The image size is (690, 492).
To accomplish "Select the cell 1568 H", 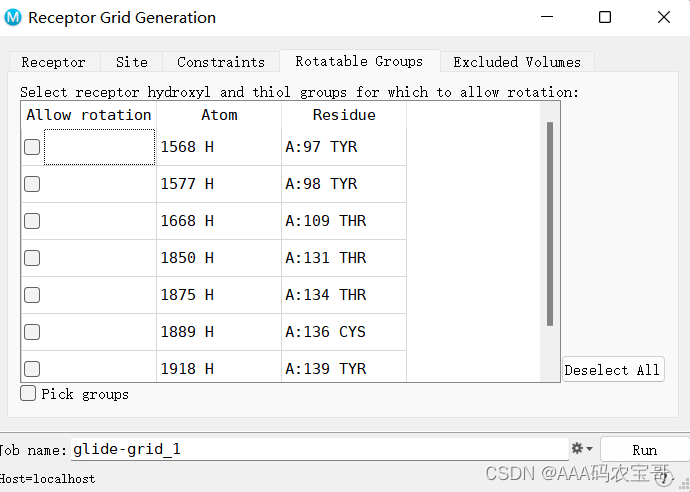I will (219, 147).
